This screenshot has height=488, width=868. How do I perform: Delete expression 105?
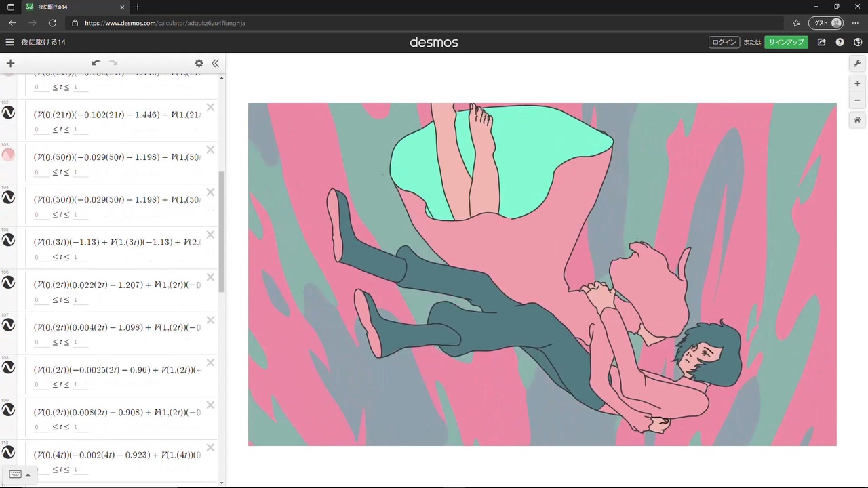210,235
